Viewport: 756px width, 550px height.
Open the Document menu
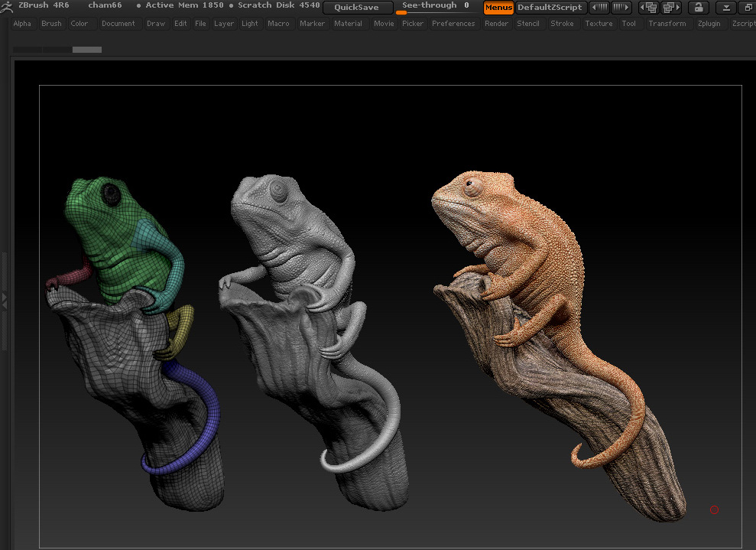118,23
